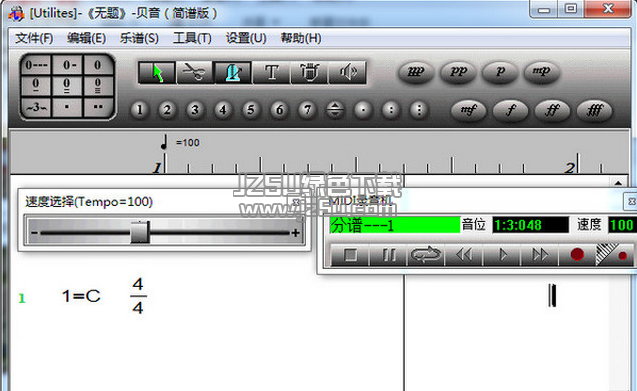Insert note number 5
This screenshot has width=637, height=391.
pyautogui.click(x=251, y=110)
